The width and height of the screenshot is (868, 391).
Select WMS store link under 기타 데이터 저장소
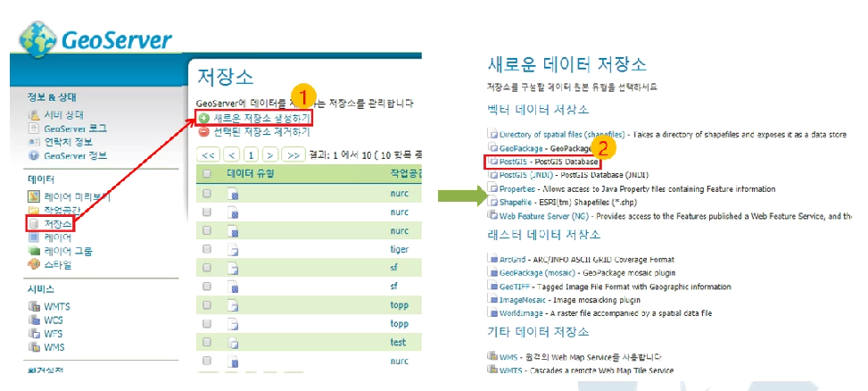tap(508, 357)
